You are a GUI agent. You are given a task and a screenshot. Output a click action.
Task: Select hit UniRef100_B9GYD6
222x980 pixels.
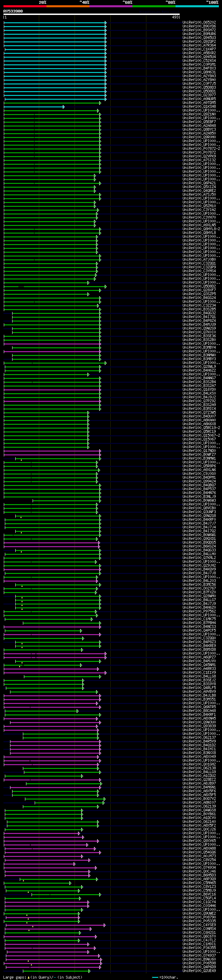tap(199, 26)
